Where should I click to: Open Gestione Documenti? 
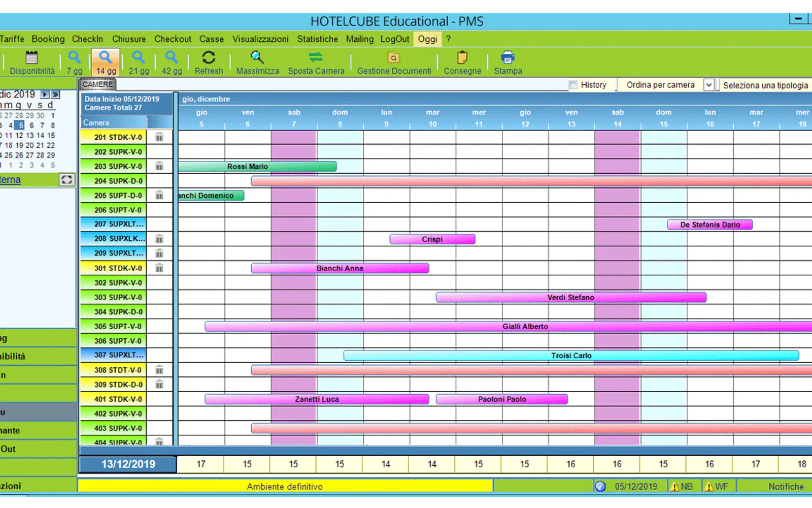[x=394, y=62]
